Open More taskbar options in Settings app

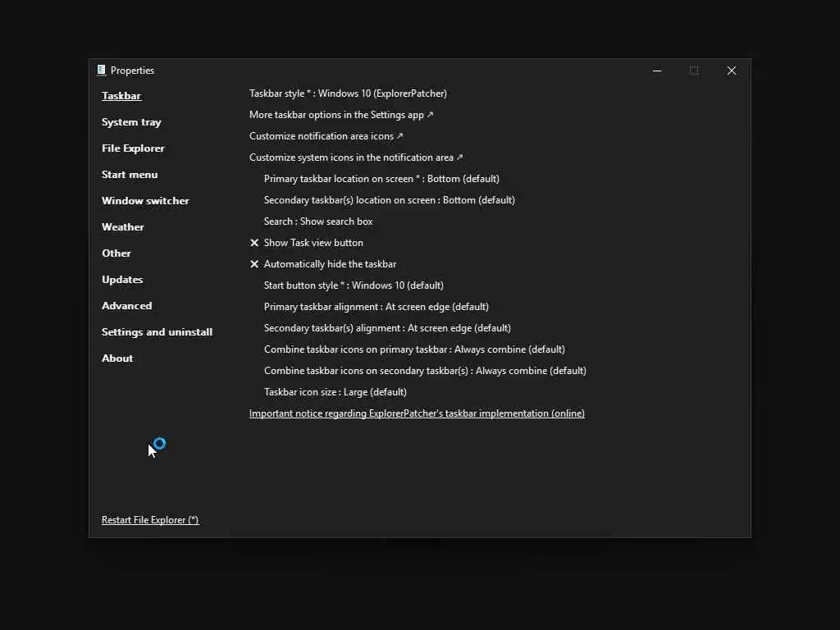pos(341,115)
